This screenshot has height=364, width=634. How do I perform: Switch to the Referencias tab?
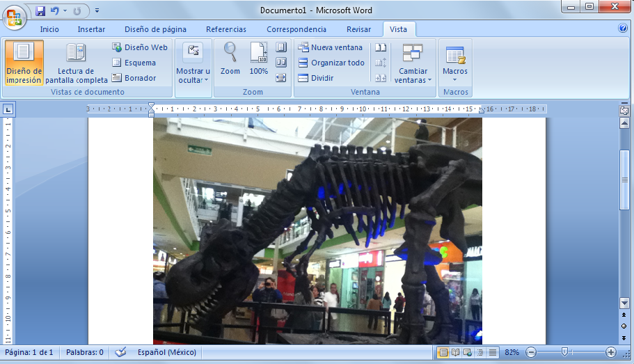tap(225, 29)
